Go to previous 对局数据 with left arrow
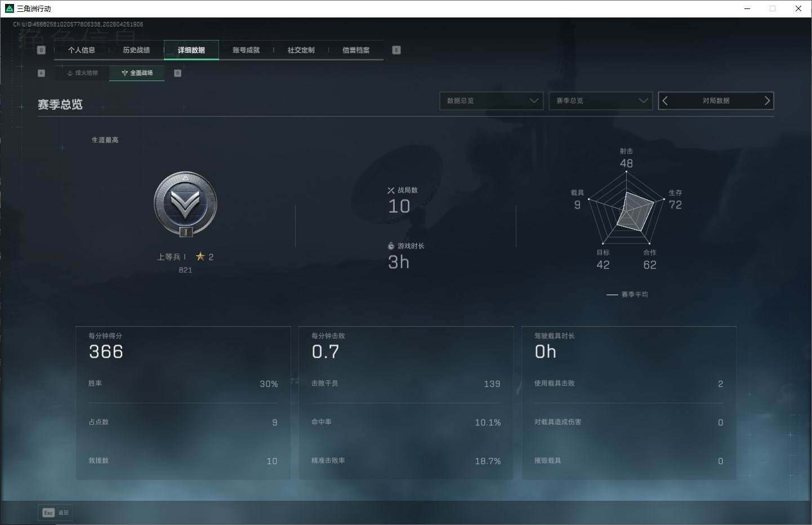This screenshot has height=525, width=812. point(665,101)
